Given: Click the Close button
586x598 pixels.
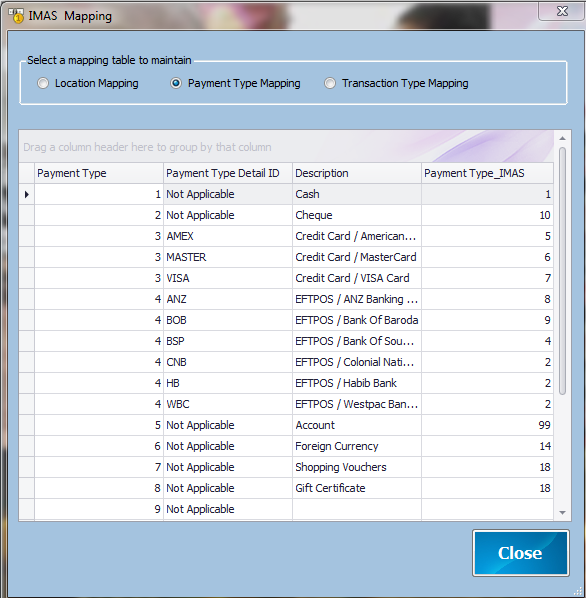Looking at the screenshot, I should tap(521, 553).
